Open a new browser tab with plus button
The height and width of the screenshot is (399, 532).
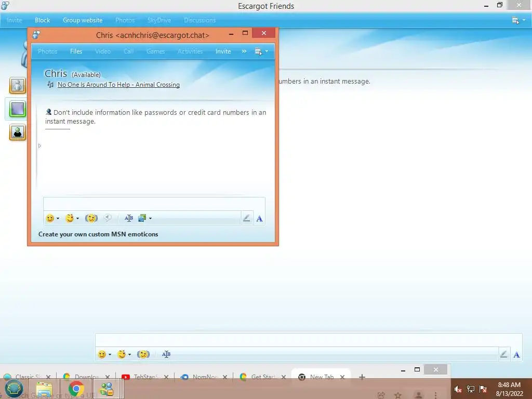362,377
